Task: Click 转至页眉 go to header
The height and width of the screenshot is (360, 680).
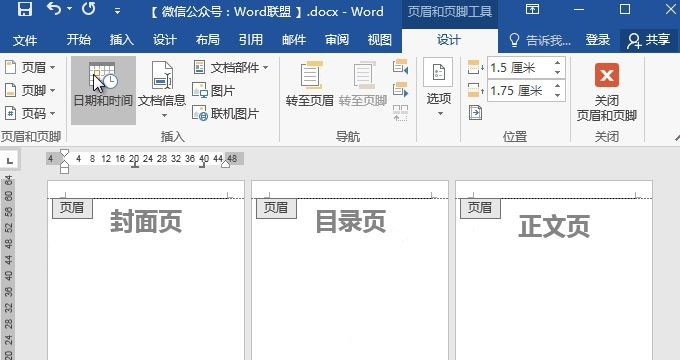Action: pos(310,84)
